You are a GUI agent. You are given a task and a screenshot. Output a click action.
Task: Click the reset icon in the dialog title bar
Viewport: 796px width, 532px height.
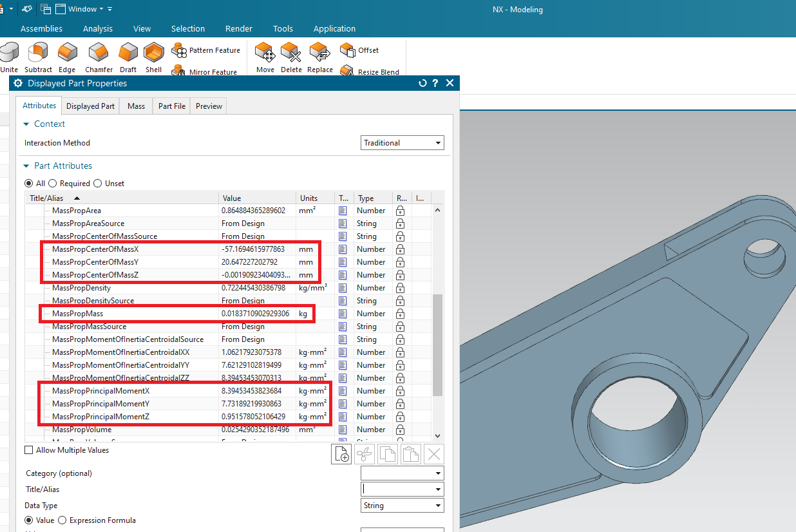[x=422, y=83]
